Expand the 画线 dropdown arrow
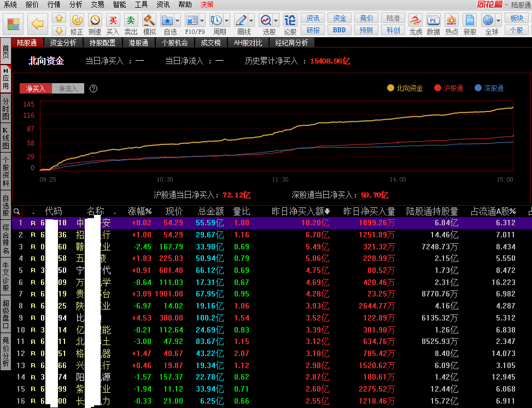 (x=252, y=21)
